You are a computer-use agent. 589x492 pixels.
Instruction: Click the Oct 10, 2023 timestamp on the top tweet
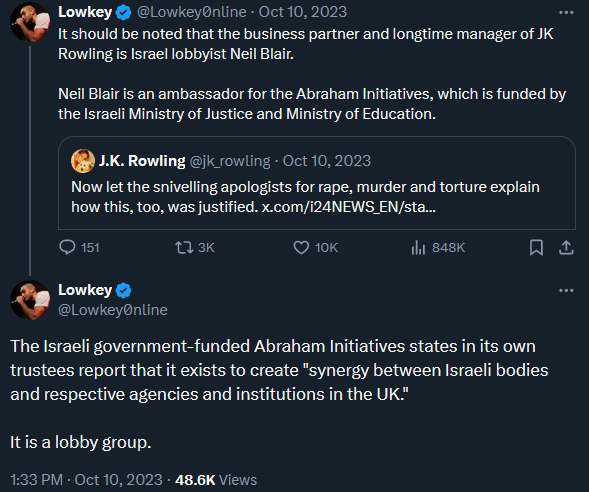coord(303,12)
